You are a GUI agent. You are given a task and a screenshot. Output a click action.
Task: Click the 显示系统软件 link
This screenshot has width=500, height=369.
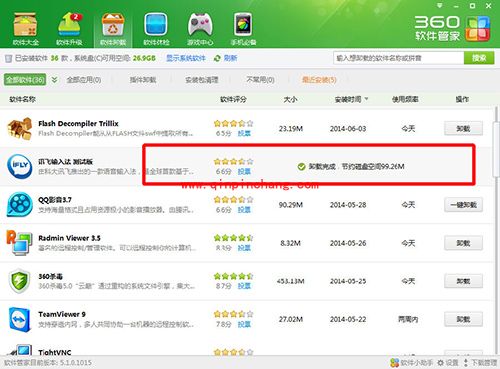click(186, 58)
